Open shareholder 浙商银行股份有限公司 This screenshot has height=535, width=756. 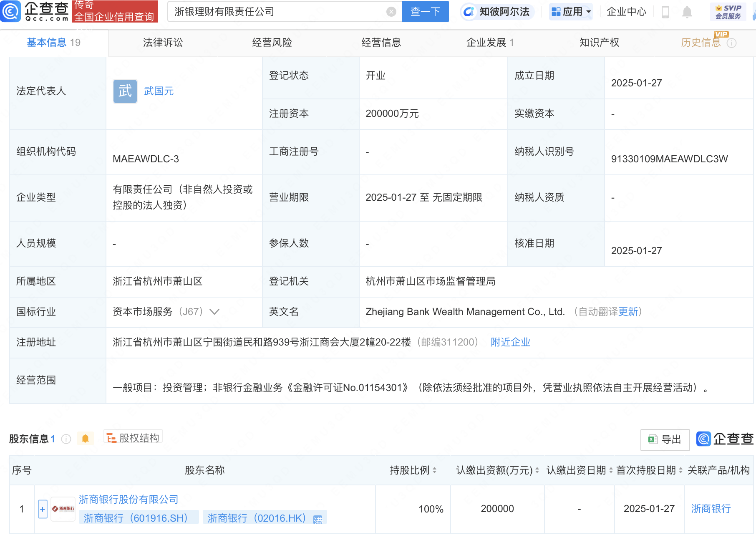[129, 500]
